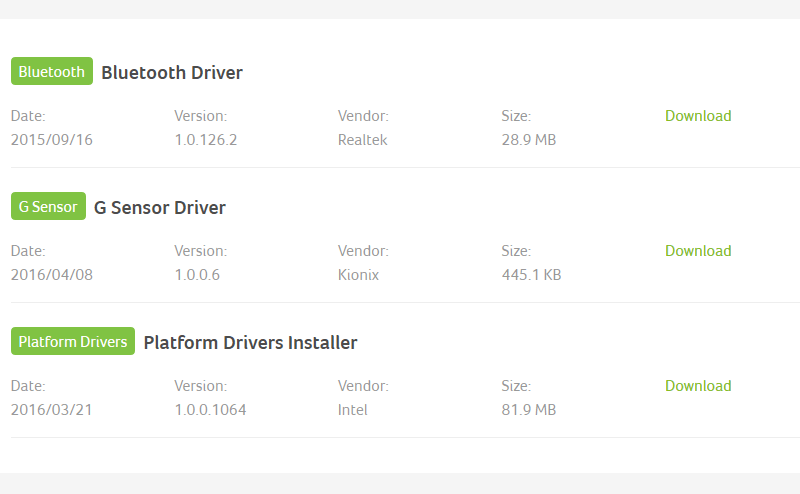Click the green Bluetooth category badge
The width and height of the screenshot is (800, 494).
[x=52, y=71]
